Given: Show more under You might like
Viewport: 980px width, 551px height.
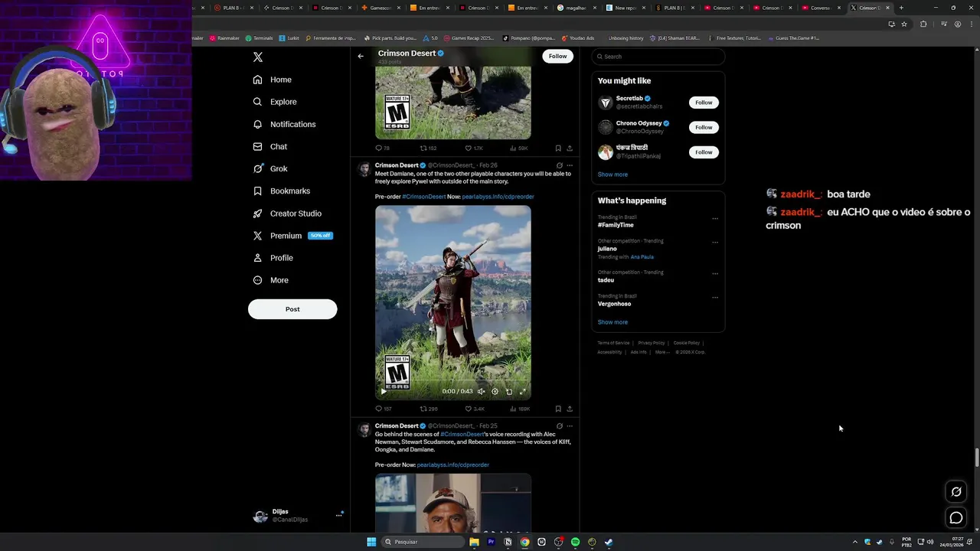Looking at the screenshot, I should (x=612, y=174).
